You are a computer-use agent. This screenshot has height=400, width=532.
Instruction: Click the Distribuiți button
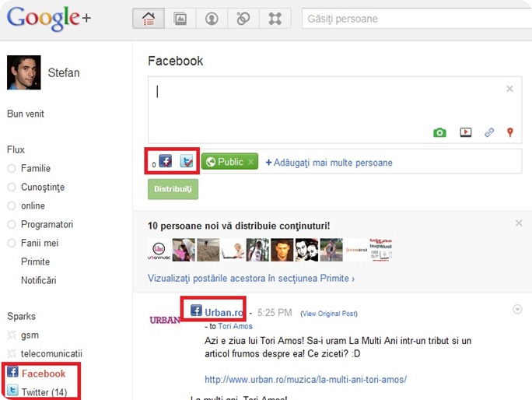click(173, 189)
